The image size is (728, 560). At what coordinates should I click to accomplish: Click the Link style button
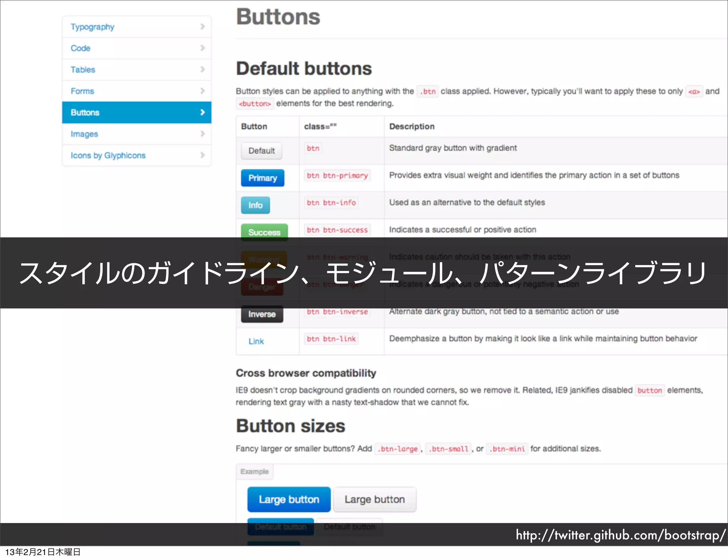coord(256,341)
